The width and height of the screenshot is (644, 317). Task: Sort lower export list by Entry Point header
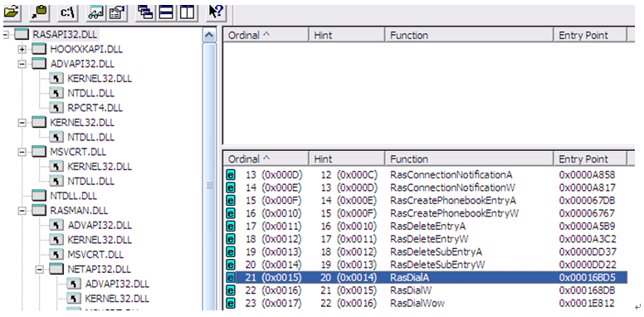590,158
